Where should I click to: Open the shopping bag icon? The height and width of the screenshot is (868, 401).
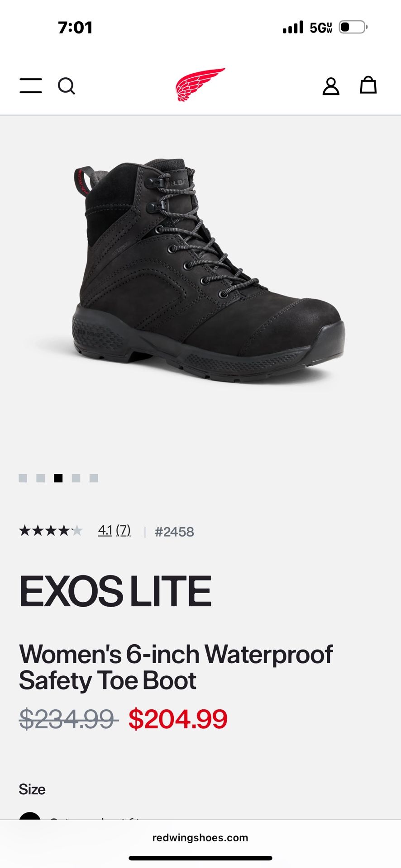coord(368,85)
